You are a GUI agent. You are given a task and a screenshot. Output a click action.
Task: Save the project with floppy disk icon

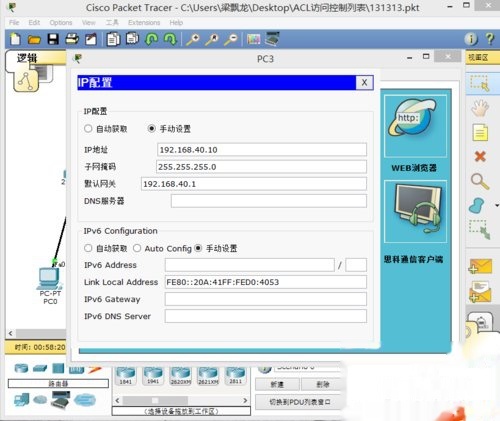pyautogui.click(x=53, y=39)
